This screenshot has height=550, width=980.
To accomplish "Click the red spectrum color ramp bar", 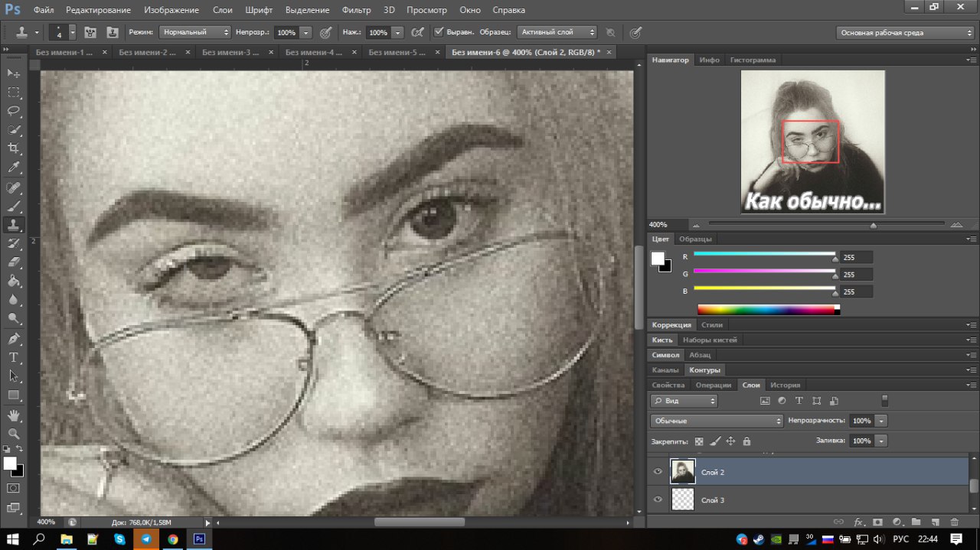I will (766, 310).
